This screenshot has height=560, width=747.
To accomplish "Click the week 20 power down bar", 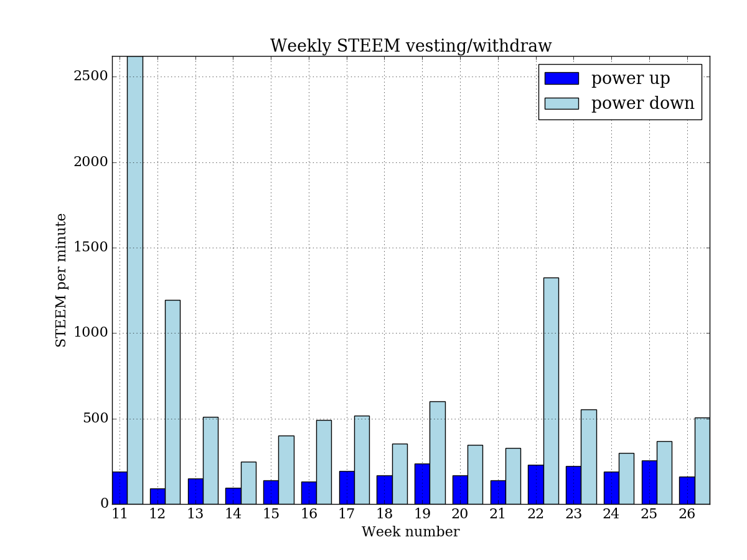I will coord(475,474).
